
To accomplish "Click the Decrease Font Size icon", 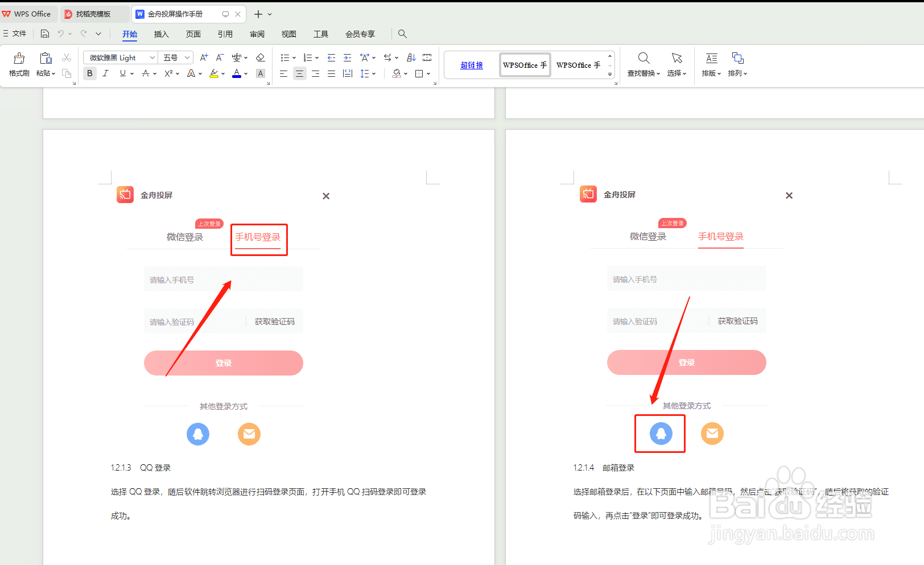I will (219, 57).
